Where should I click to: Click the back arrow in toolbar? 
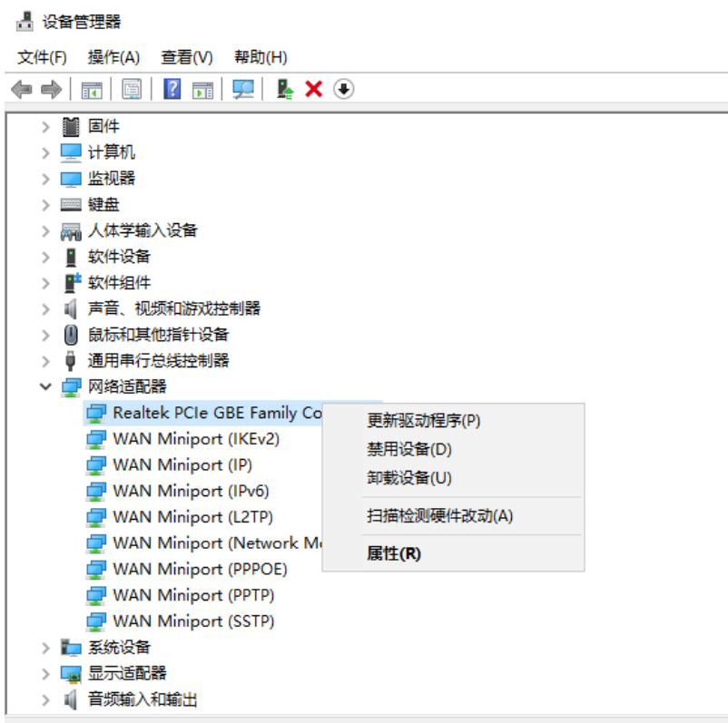point(21,89)
